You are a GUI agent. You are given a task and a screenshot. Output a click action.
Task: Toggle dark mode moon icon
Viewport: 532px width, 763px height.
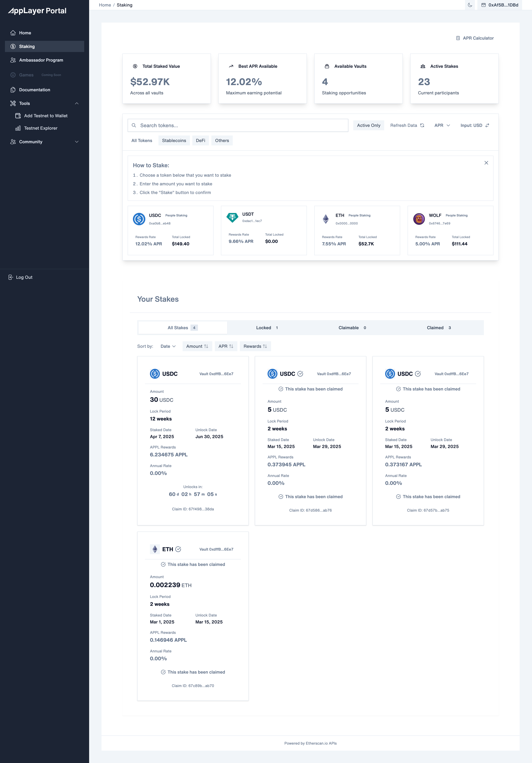470,5
